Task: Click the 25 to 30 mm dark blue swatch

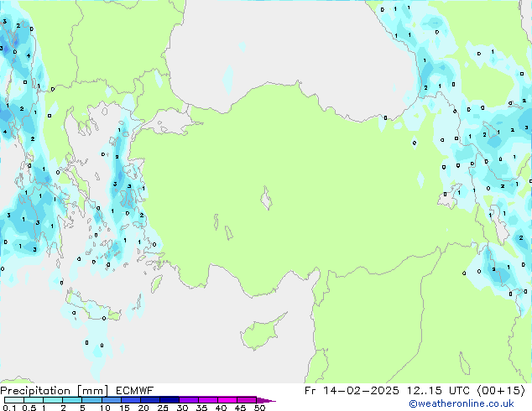Action: pos(170,400)
